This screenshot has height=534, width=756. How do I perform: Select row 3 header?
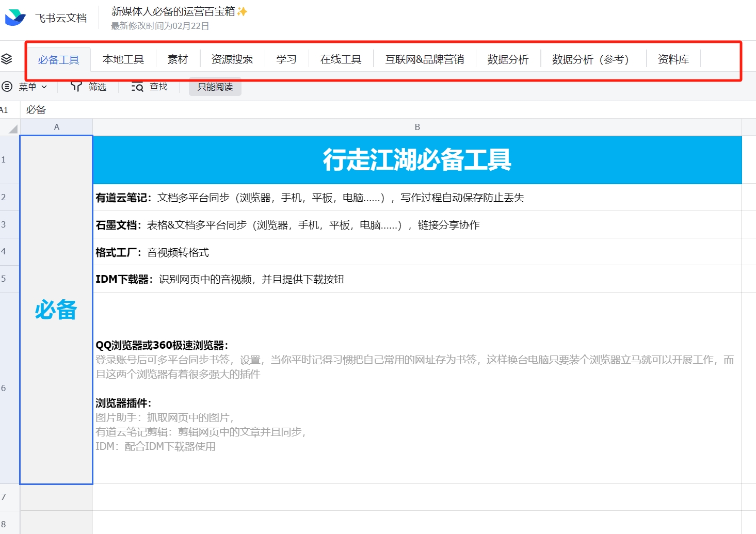pyautogui.click(x=9, y=224)
